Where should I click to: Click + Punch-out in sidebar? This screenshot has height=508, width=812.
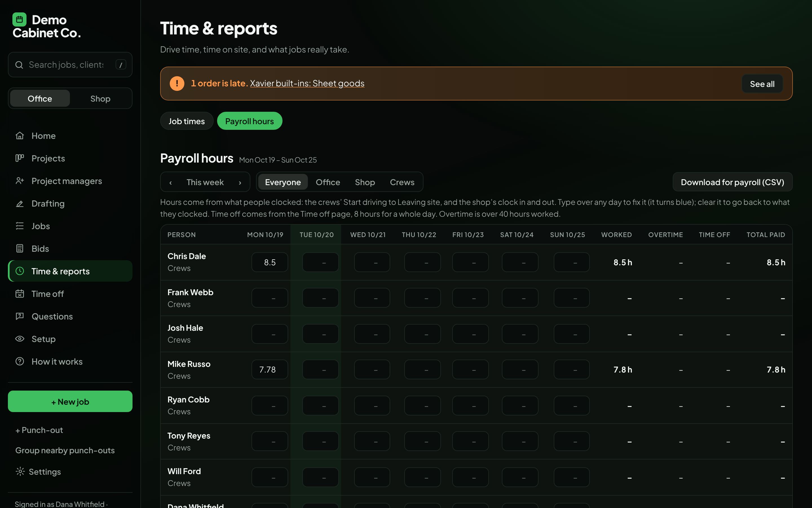[x=39, y=430]
